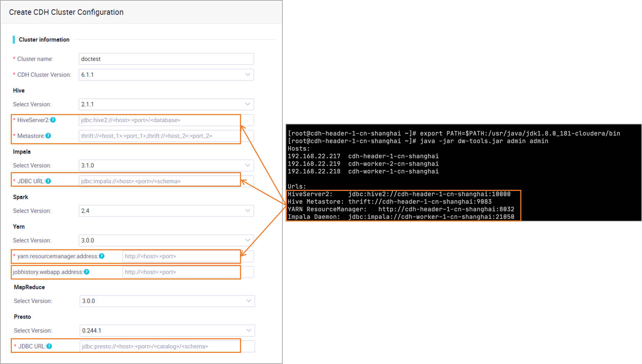This screenshot has width=642, height=364.
Task: Click the thrift URL ending in :9083
Action: point(420,202)
